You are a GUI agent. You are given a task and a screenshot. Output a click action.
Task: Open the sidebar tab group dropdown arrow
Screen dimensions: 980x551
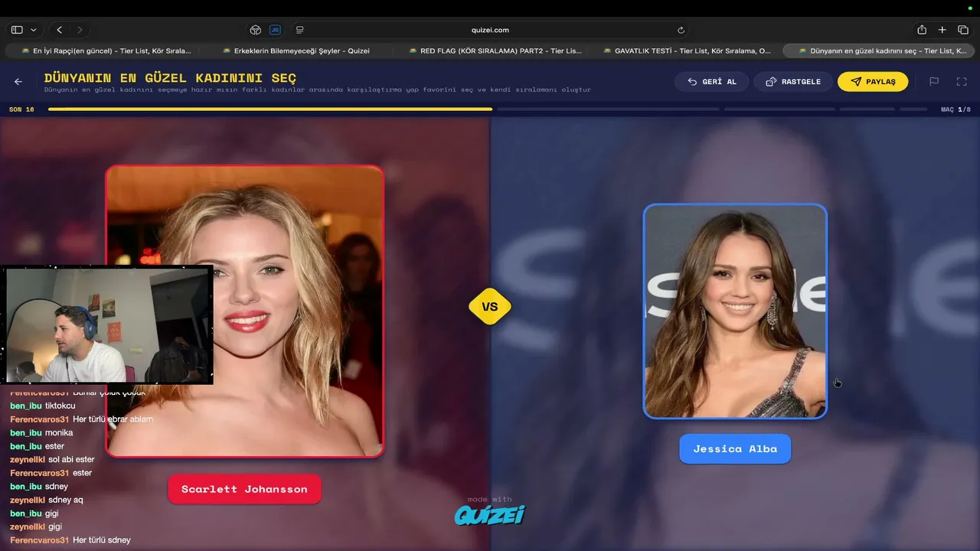tap(33, 30)
